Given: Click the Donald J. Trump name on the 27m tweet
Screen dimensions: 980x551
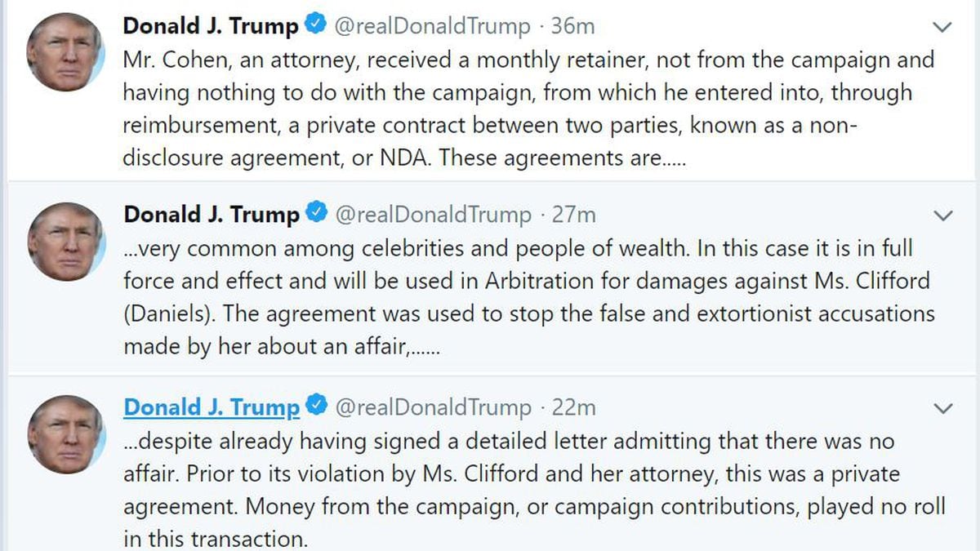Looking at the screenshot, I should pos(212,215).
